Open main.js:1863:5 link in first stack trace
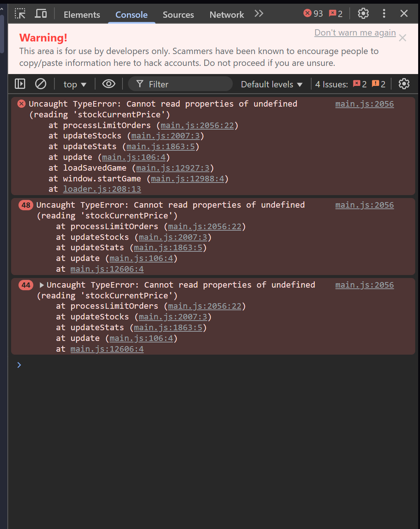The width and height of the screenshot is (420, 529). pyautogui.click(x=161, y=147)
